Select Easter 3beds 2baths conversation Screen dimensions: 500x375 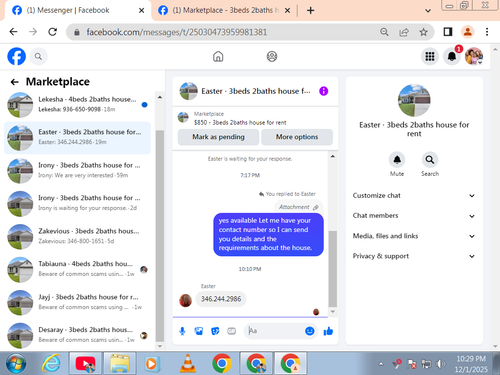[77, 138]
